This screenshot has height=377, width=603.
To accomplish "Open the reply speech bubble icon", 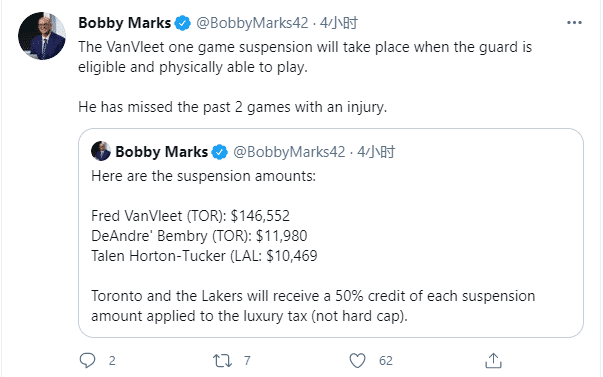I will [x=87, y=360].
